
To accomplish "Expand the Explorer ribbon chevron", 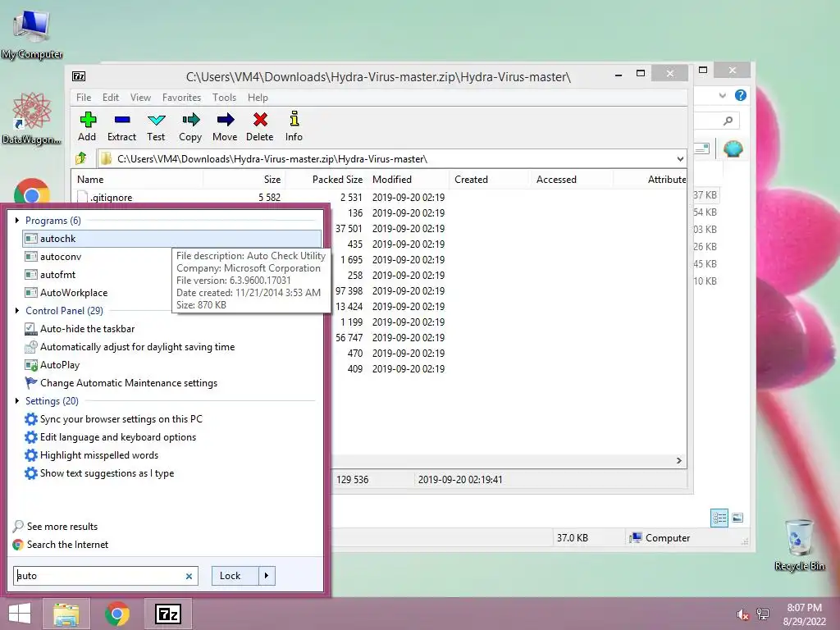I will (x=722, y=95).
